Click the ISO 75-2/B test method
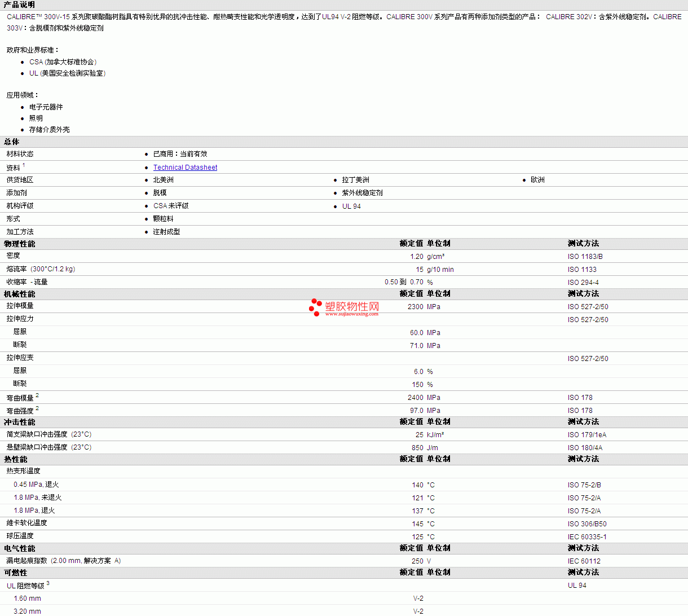This screenshot has width=688, height=616. click(x=584, y=485)
